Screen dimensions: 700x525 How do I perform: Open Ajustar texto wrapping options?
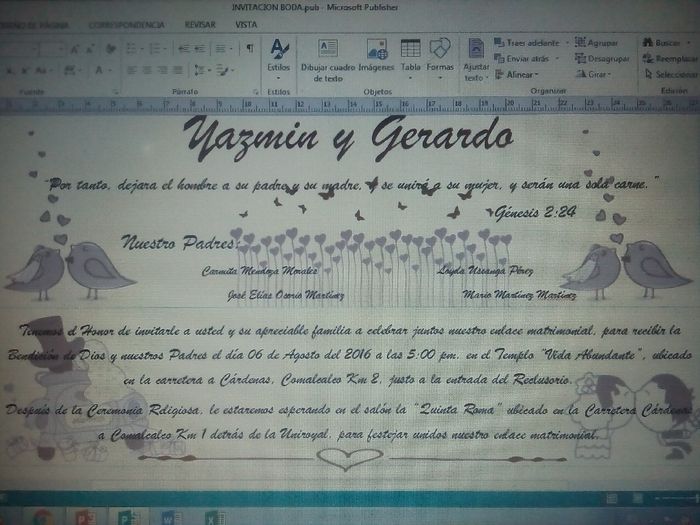point(476,60)
